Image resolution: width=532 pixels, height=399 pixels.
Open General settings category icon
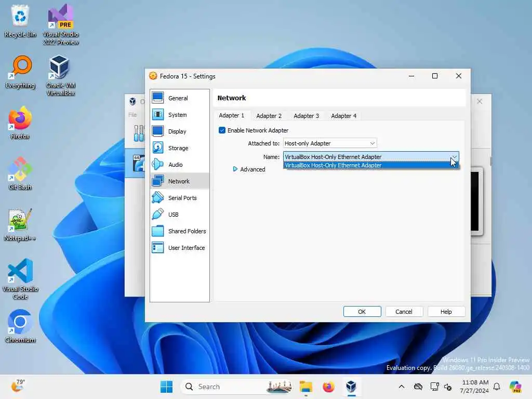pos(158,98)
